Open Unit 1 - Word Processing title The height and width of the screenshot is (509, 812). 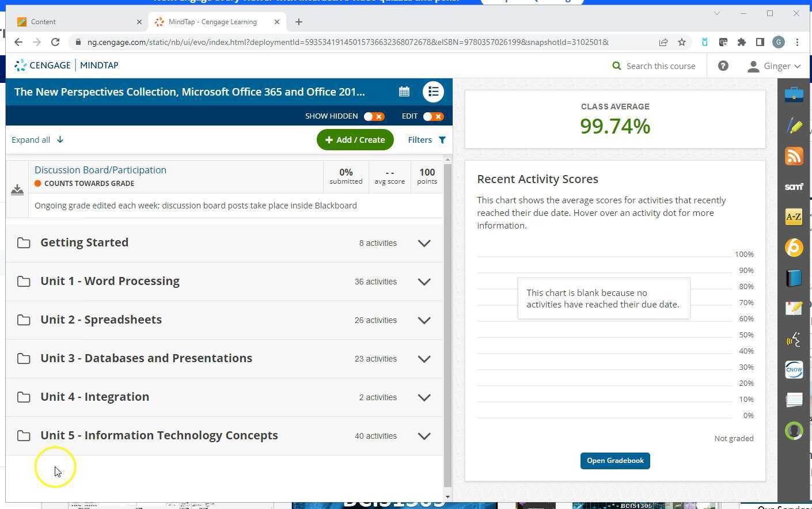pyautogui.click(x=110, y=281)
